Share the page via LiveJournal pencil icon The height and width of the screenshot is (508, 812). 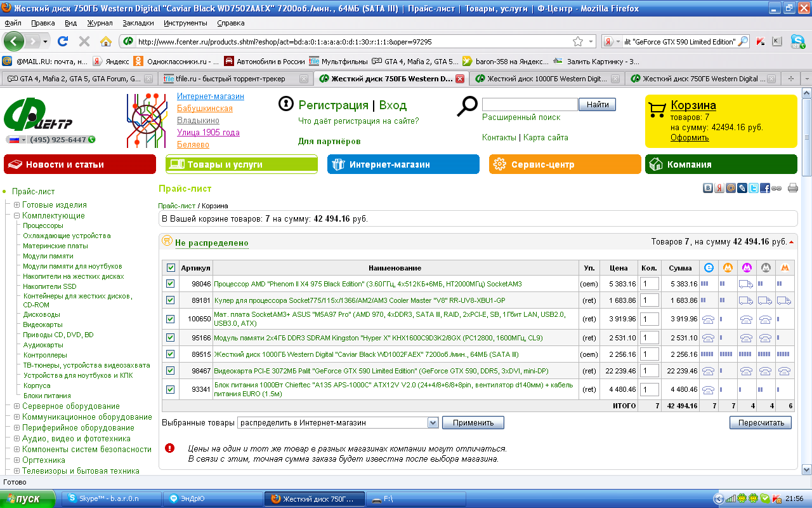click(x=742, y=188)
